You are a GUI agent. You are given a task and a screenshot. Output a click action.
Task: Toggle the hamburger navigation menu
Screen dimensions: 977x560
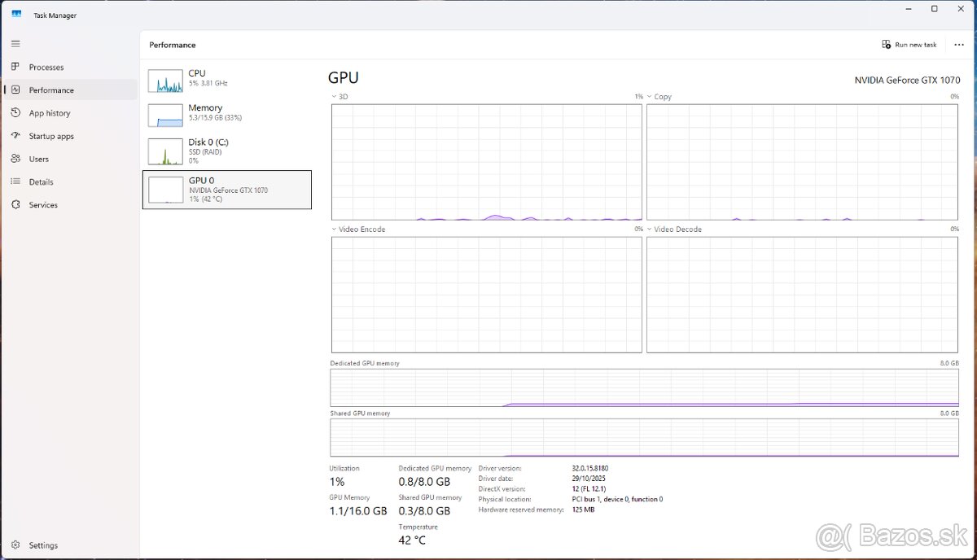15,44
